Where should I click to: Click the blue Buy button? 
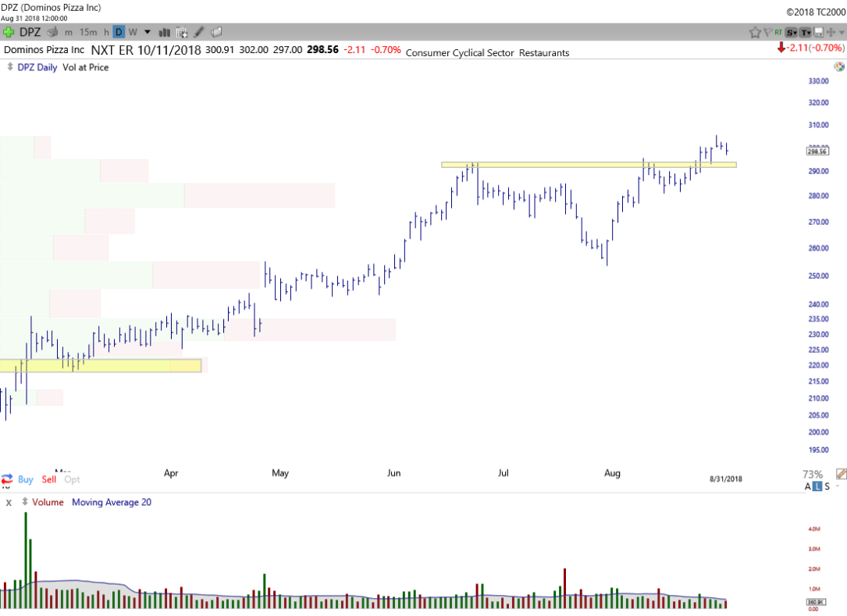pyautogui.click(x=26, y=479)
